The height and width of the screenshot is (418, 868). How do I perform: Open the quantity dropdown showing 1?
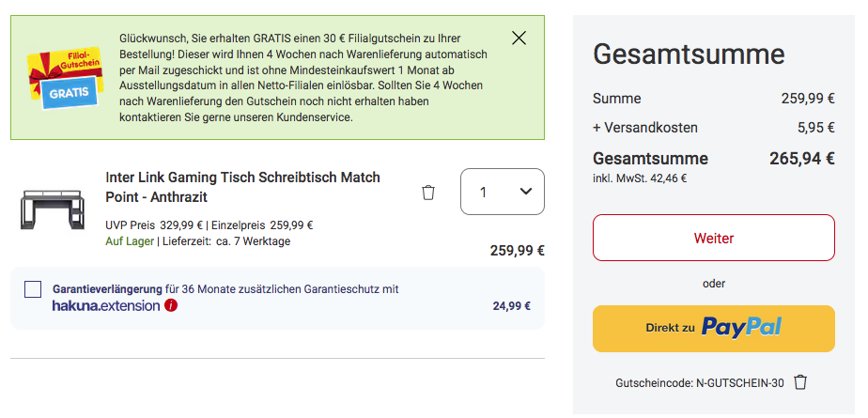coord(502,192)
